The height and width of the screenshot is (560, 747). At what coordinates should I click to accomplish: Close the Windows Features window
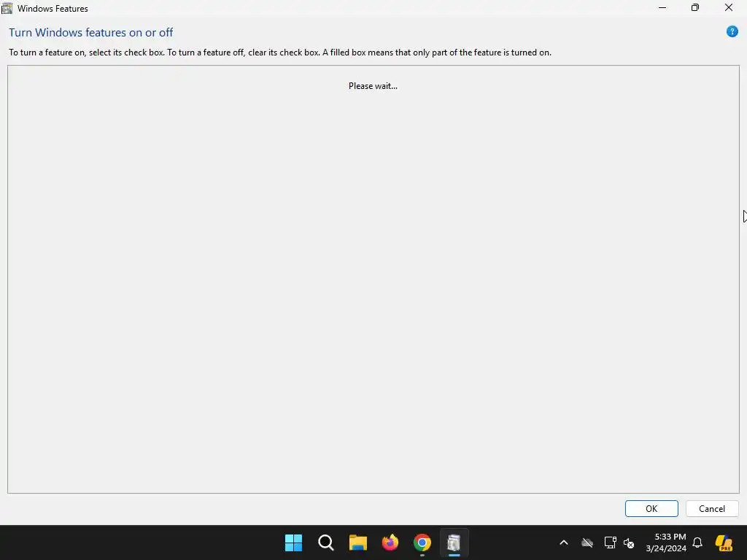pos(729,7)
